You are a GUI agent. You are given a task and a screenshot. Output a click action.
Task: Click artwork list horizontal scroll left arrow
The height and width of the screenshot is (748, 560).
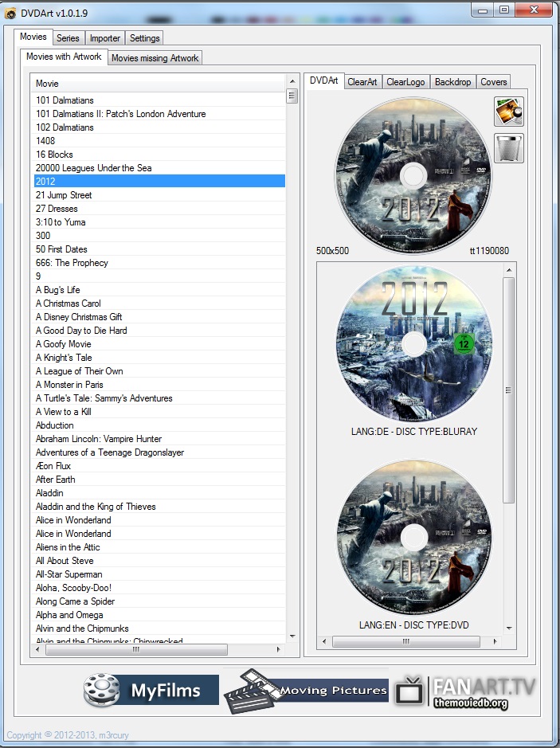click(x=324, y=641)
